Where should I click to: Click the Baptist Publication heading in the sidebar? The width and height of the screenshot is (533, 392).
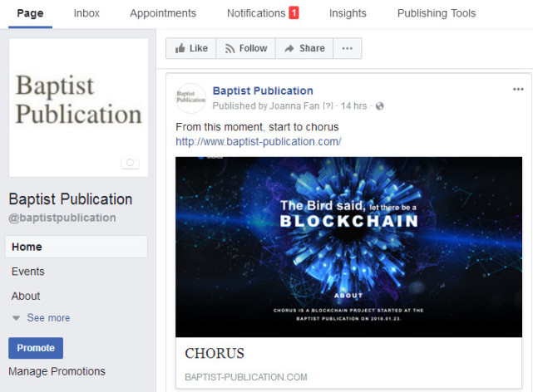point(71,199)
